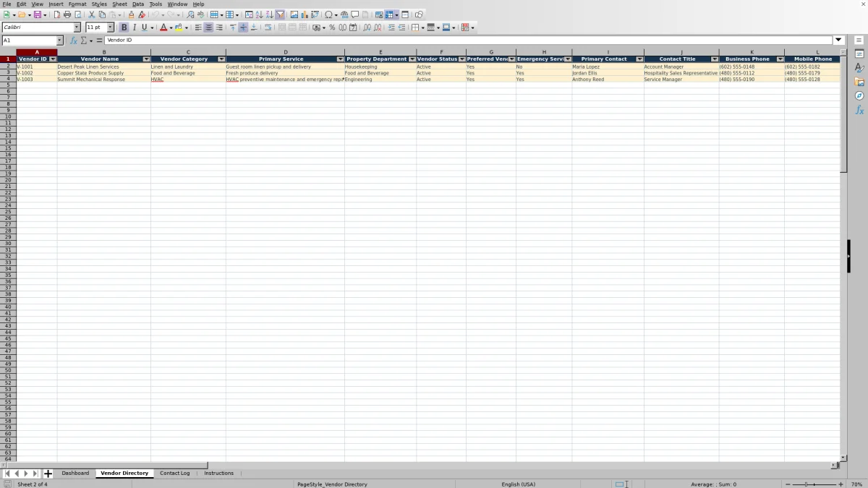Click the Undo arrow icon
This screenshot has height=488, width=868.
pyautogui.click(x=155, y=14)
